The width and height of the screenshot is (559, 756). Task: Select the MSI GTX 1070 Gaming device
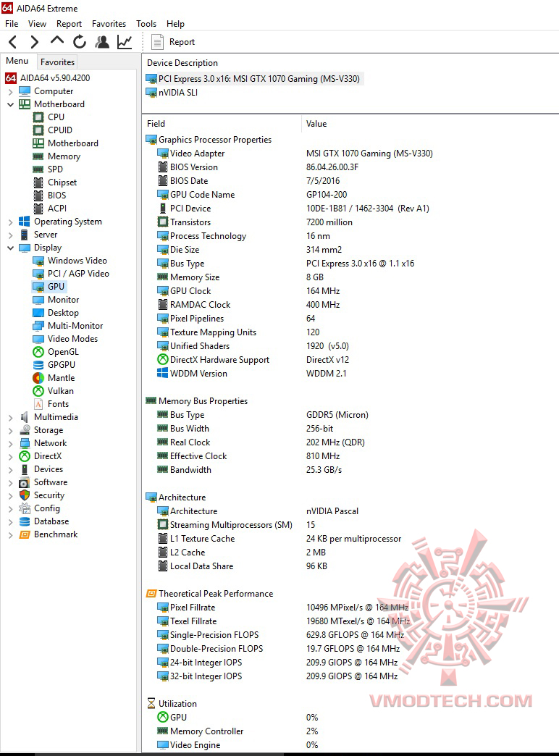(x=254, y=79)
